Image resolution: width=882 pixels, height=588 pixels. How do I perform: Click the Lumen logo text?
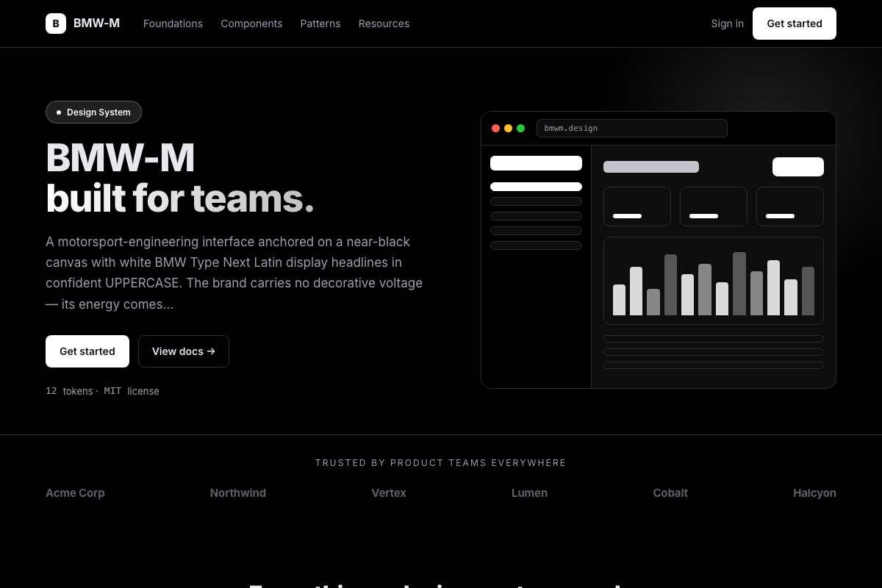[529, 493]
